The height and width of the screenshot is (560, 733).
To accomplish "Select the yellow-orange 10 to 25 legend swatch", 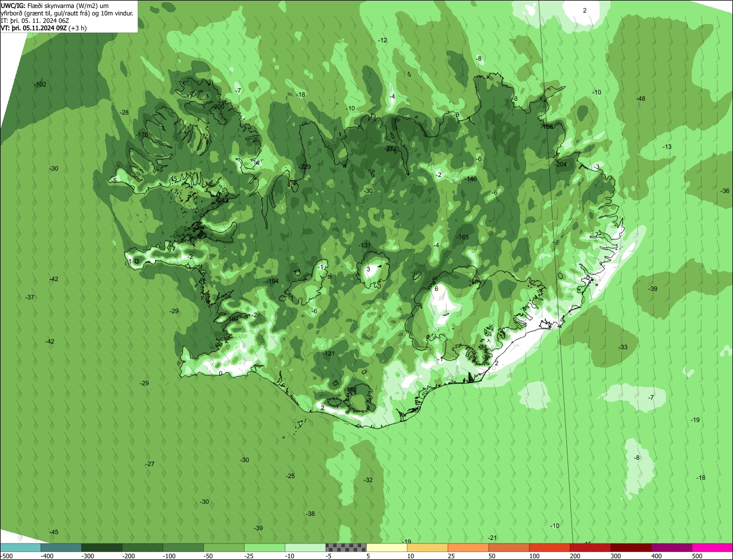I will pyautogui.click(x=427, y=547).
